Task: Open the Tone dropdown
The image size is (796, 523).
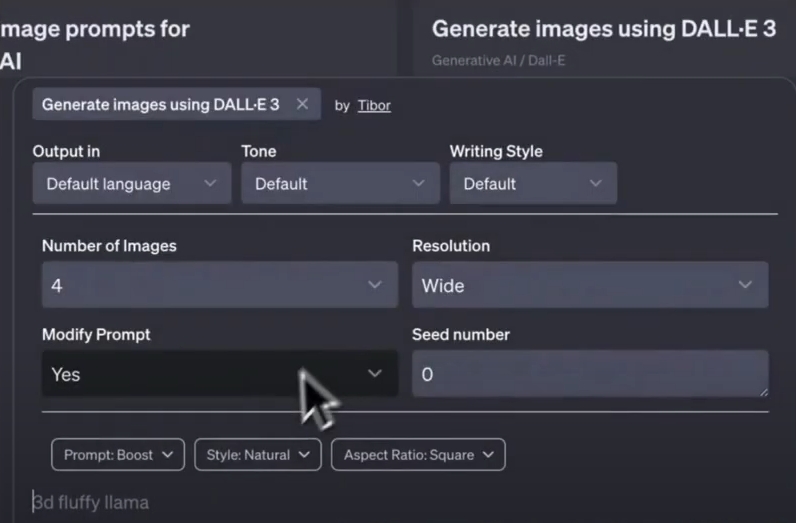Action: 340,183
